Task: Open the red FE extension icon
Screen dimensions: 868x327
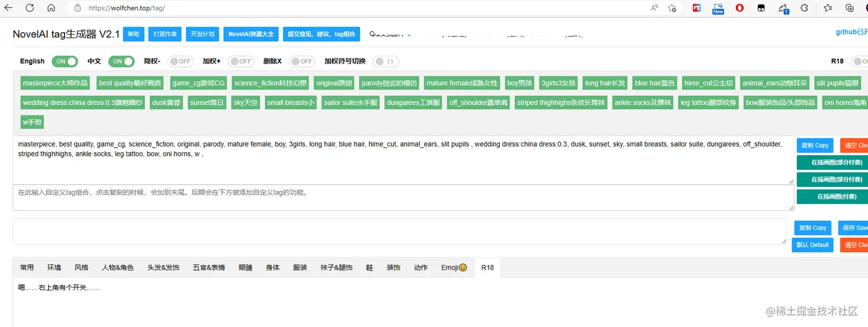Action: point(696,8)
